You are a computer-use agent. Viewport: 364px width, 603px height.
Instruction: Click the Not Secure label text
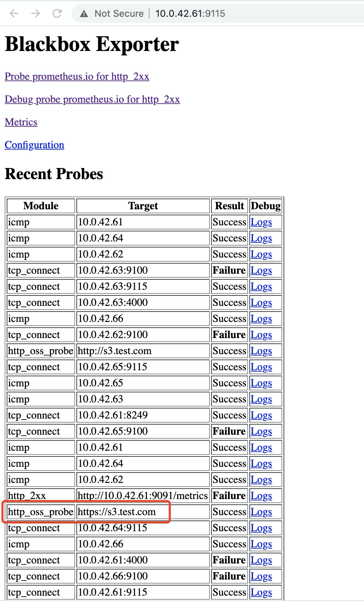(x=119, y=13)
